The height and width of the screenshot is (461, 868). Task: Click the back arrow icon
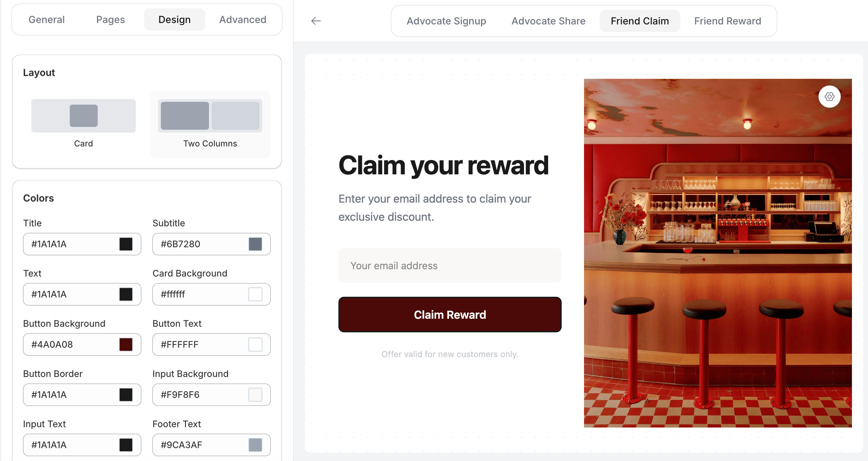(x=316, y=21)
